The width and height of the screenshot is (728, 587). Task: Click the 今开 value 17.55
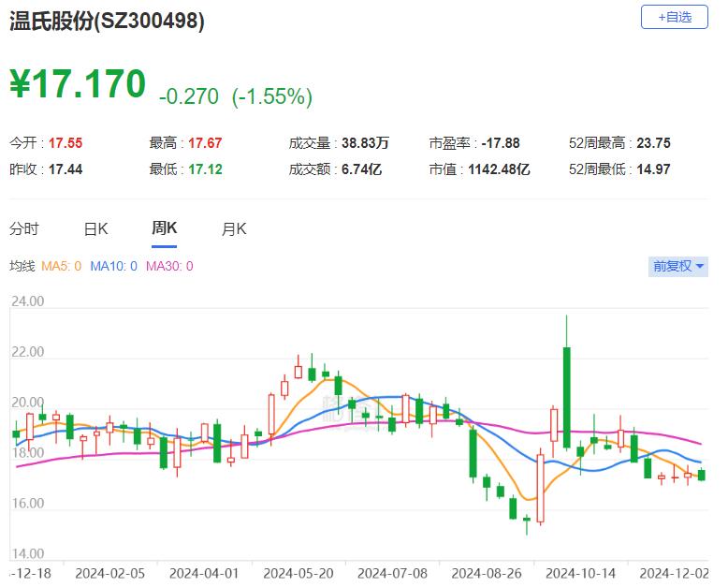click(x=66, y=143)
